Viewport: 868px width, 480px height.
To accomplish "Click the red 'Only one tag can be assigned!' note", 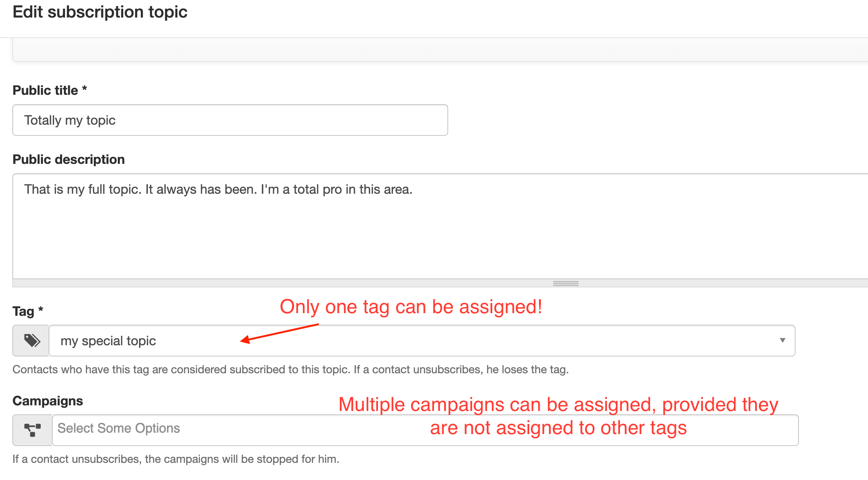I will tap(411, 307).
